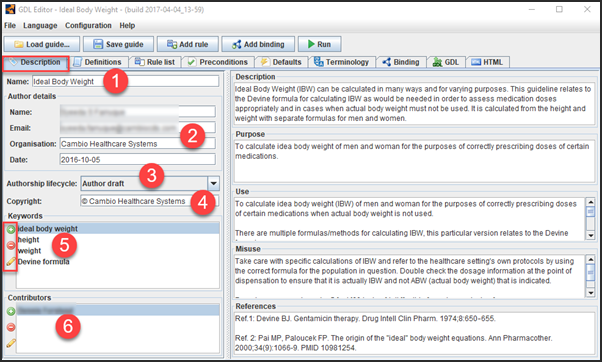This screenshot has width=602, height=362.
Task: Click the Date field showing 2016-10-05
Action: point(137,159)
